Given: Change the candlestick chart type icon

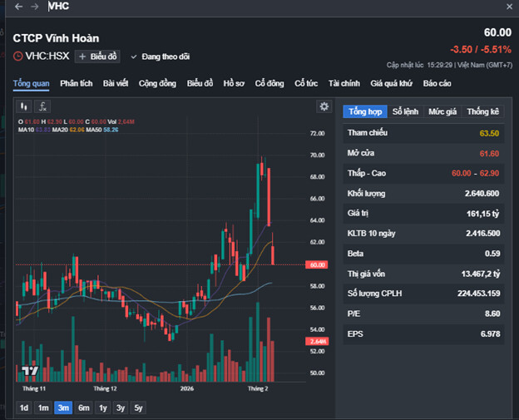Looking at the screenshot, I should (x=24, y=106).
